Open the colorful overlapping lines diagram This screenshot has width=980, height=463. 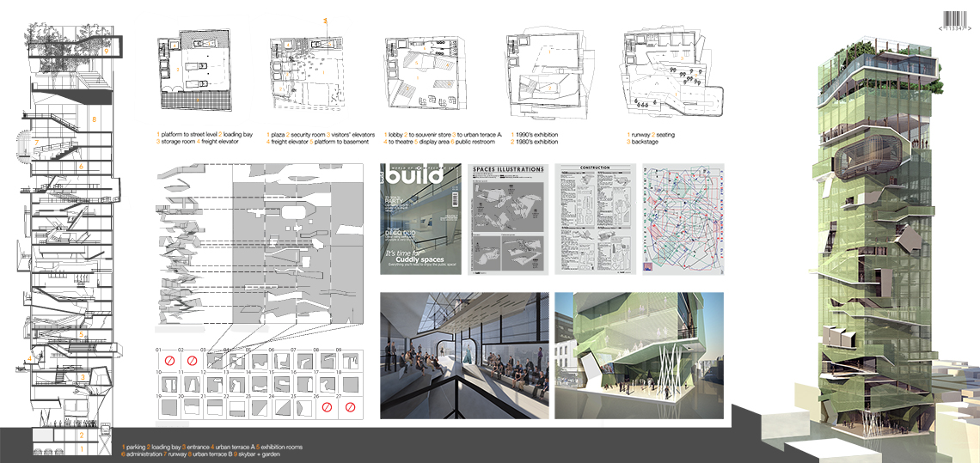tap(683, 219)
